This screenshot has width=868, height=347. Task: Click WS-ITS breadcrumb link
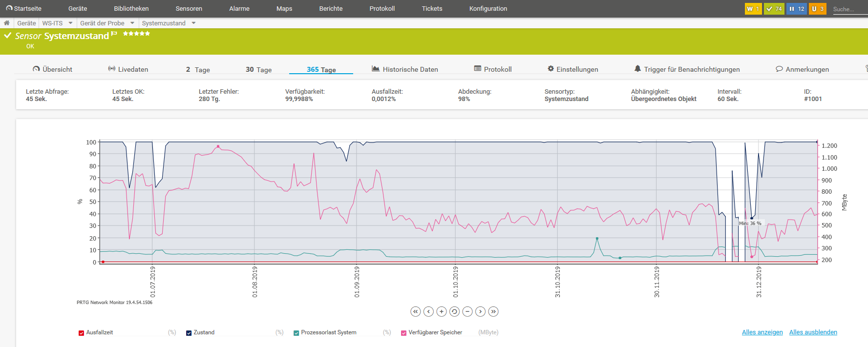[x=52, y=23]
